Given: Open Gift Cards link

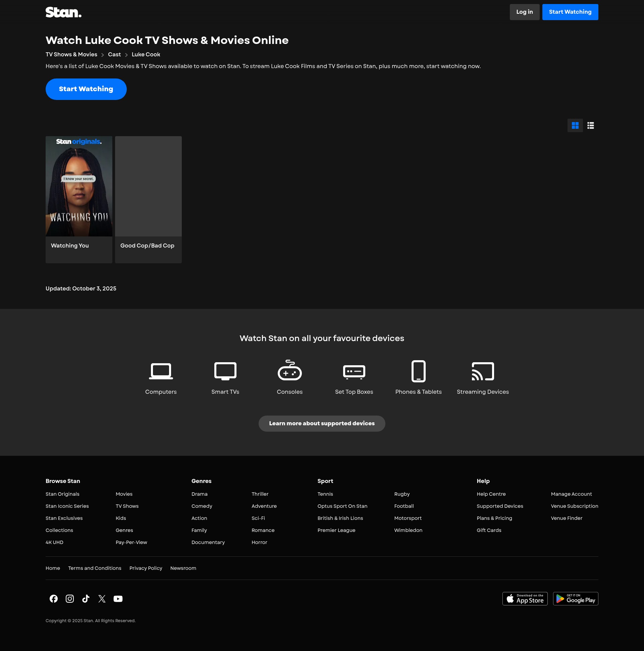Looking at the screenshot, I should point(489,530).
